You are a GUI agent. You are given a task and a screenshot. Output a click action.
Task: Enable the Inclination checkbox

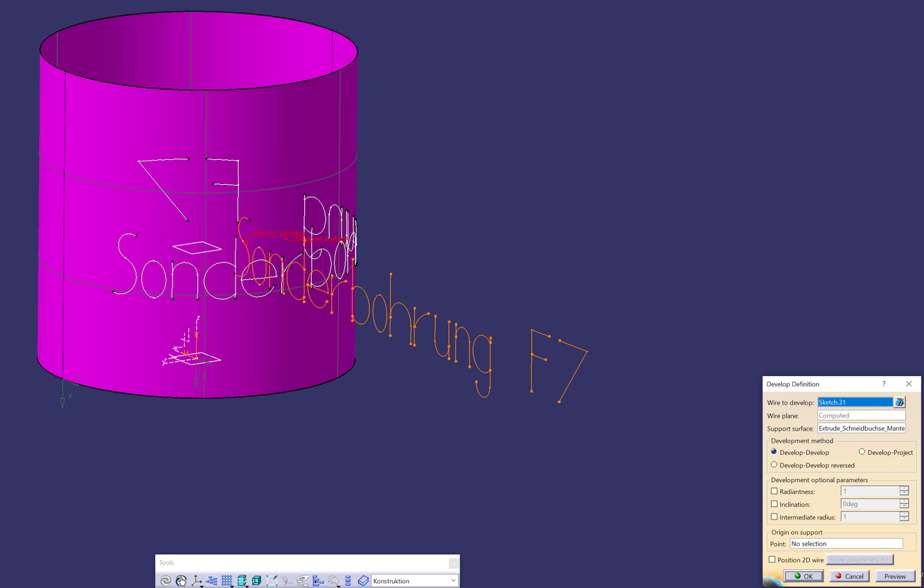click(x=774, y=504)
